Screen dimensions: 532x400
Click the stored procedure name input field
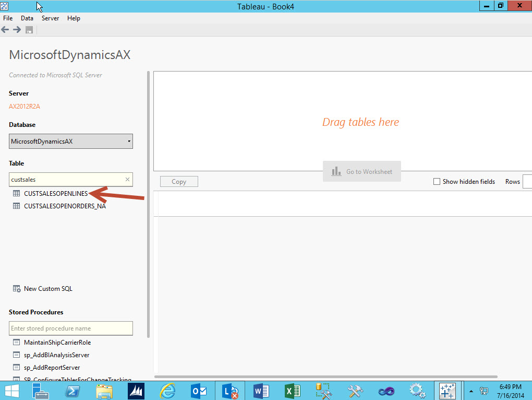(x=70, y=328)
